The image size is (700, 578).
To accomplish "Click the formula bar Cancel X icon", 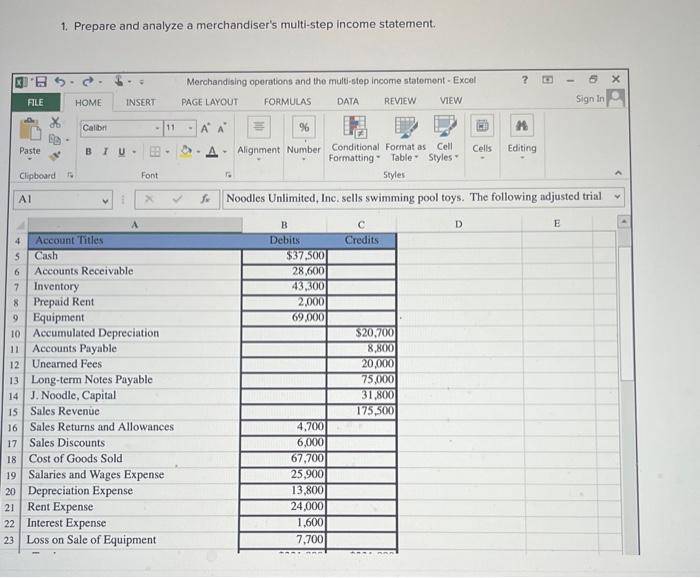I will tap(150, 199).
